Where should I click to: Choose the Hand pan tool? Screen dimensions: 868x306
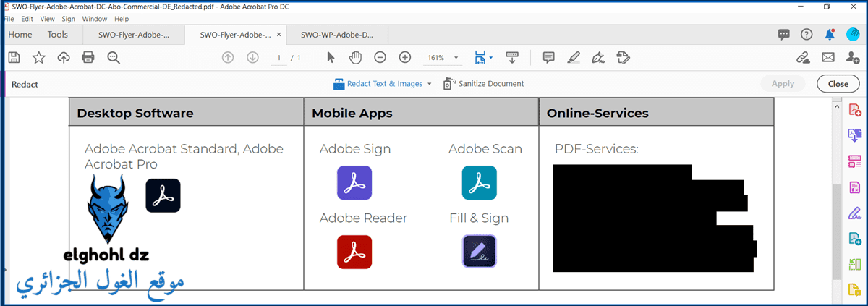355,57
